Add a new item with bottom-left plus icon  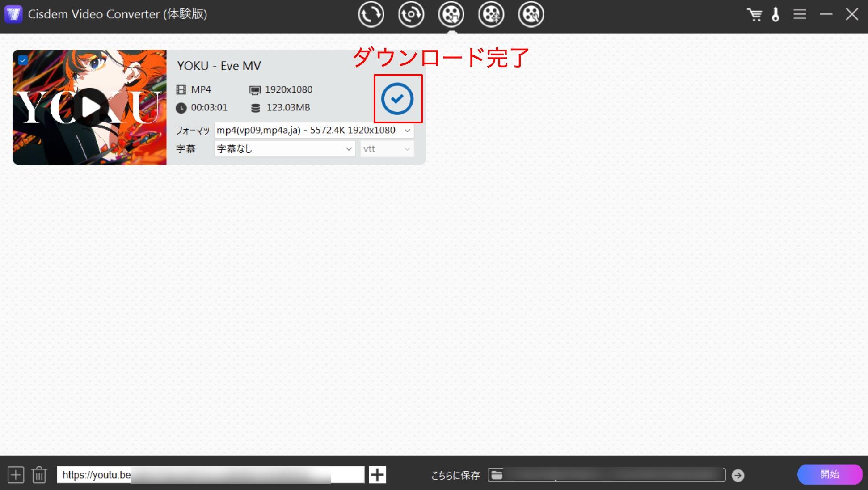coord(16,474)
